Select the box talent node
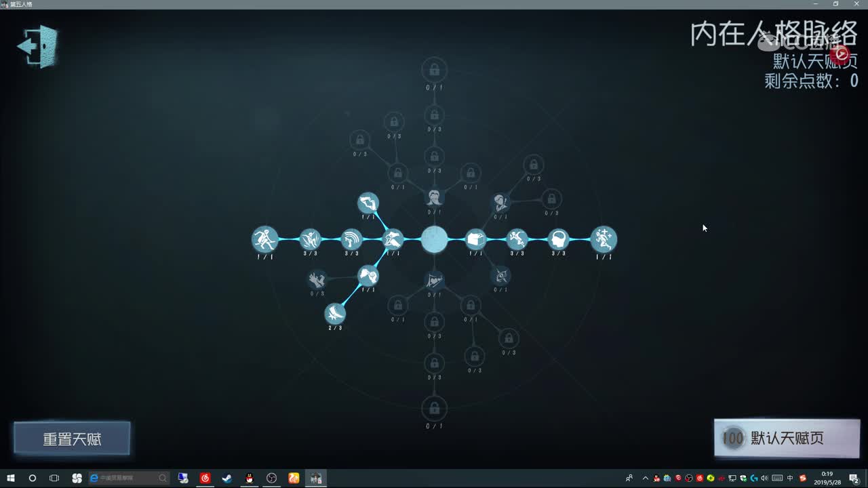This screenshot has width=868, height=488. (x=476, y=239)
